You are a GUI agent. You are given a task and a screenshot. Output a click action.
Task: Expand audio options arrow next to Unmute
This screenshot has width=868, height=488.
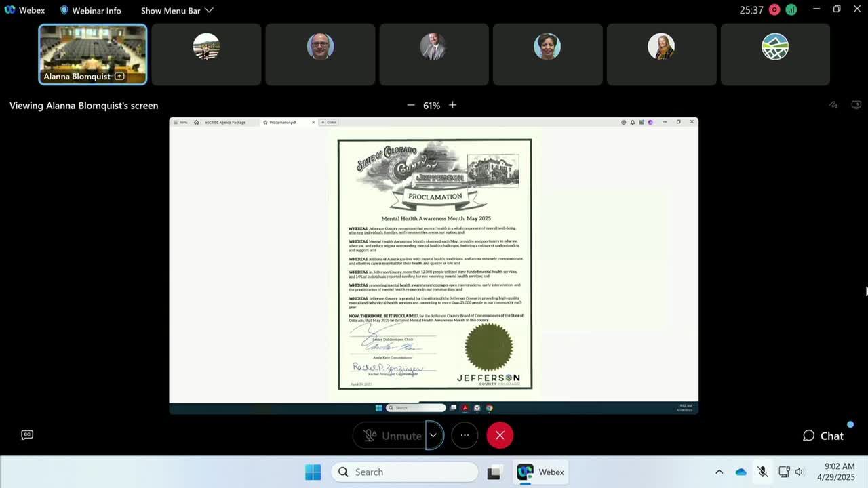click(434, 435)
